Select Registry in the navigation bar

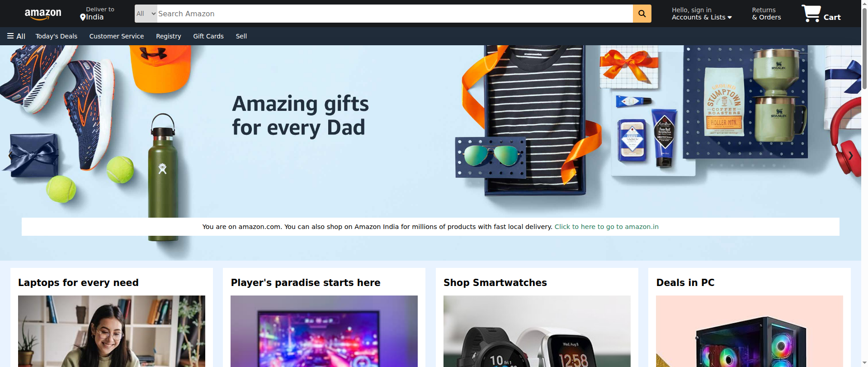[x=169, y=36]
